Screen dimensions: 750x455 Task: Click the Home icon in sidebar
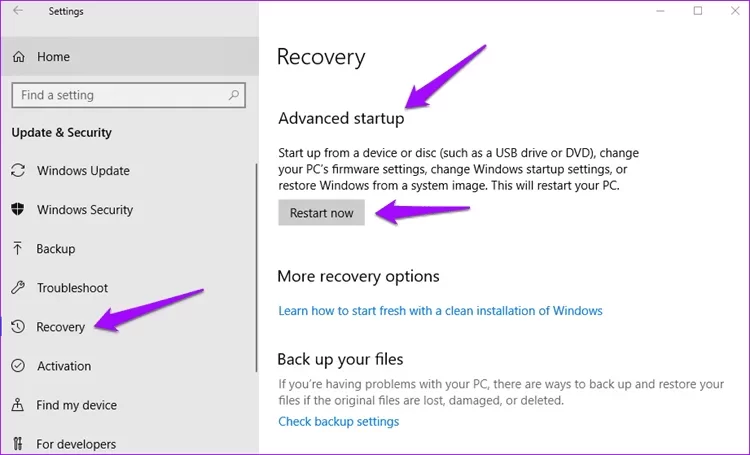pyautogui.click(x=18, y=57)
